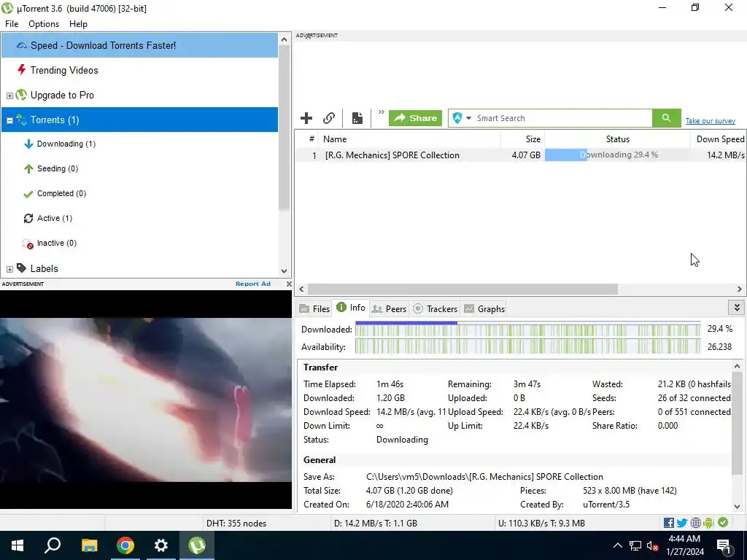Switch to the Peers tab
Screen dimensions: 747x560
[x=389, y=308]
